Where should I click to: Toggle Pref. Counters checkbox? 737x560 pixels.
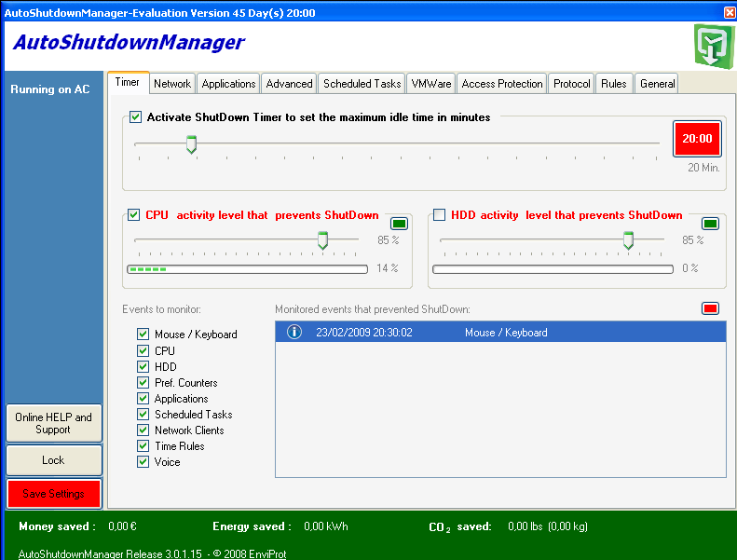[x=143, y=383]
